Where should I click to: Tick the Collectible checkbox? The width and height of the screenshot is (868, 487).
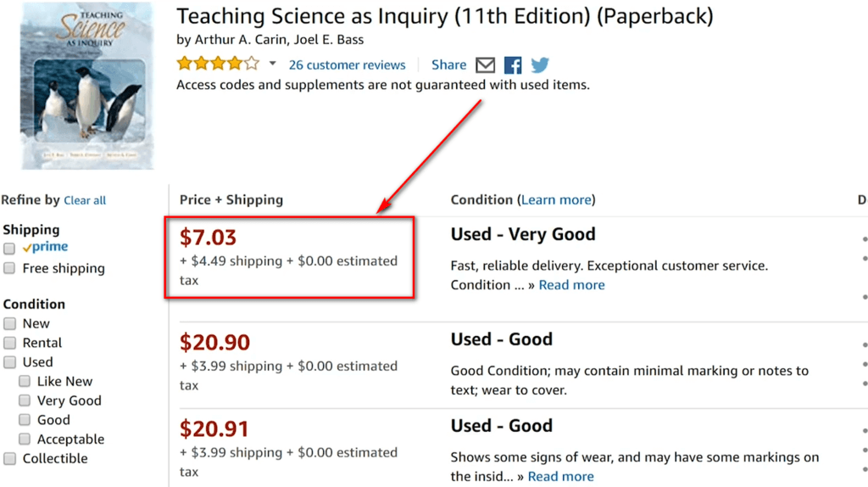9,459
